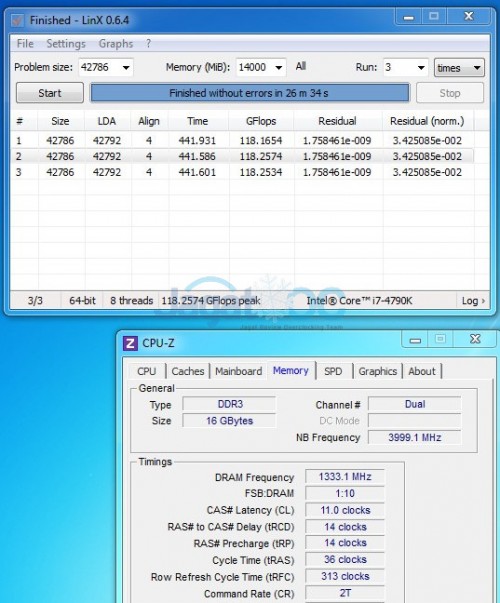
Task: Select the result row with 441.601 time
Action: click(242, 172)
